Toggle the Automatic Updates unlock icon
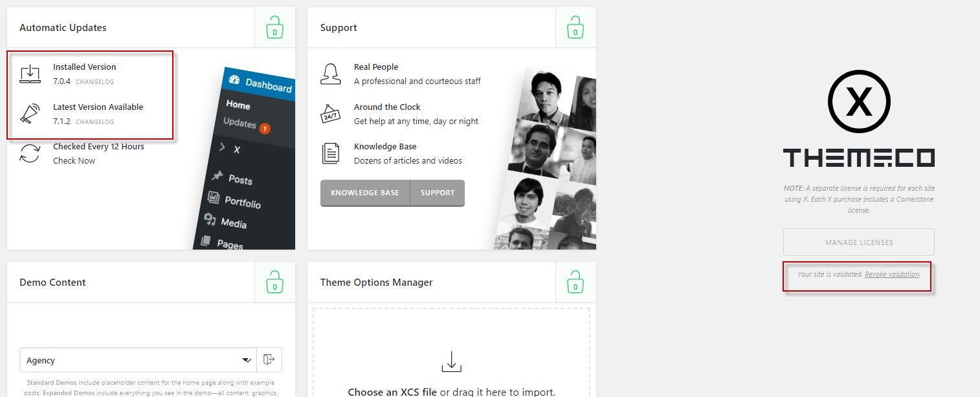The width and height of the screenshot is (980, 397). 274,28
